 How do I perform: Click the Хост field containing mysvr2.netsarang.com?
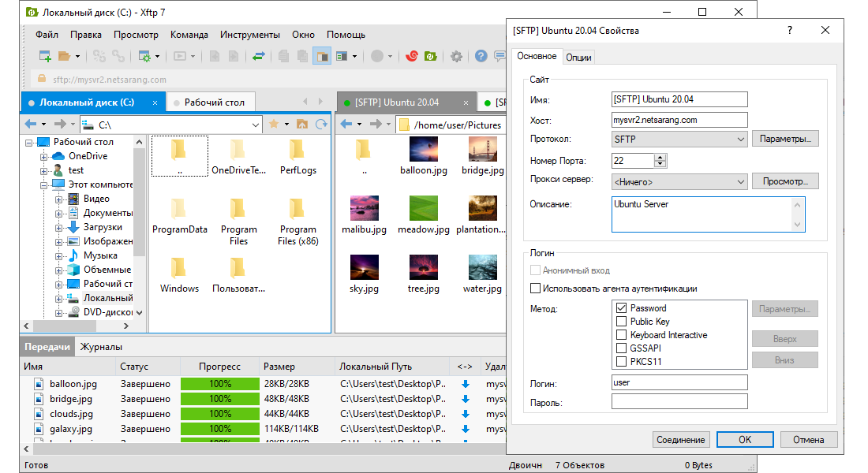pyautogui.click(x=679, y=120)
